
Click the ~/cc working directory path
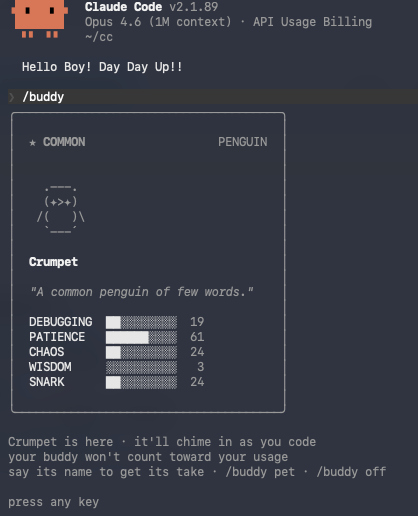(x=99, y=37)
